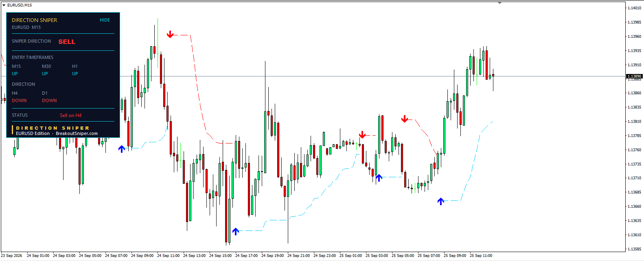The width and height of the screenshot is (644, 261).
Task: Click the 1.13935 price axis label
Action: [634, 51]
